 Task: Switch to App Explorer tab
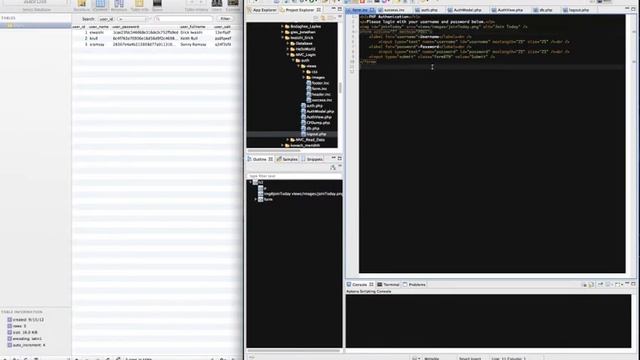click(262, 10)
